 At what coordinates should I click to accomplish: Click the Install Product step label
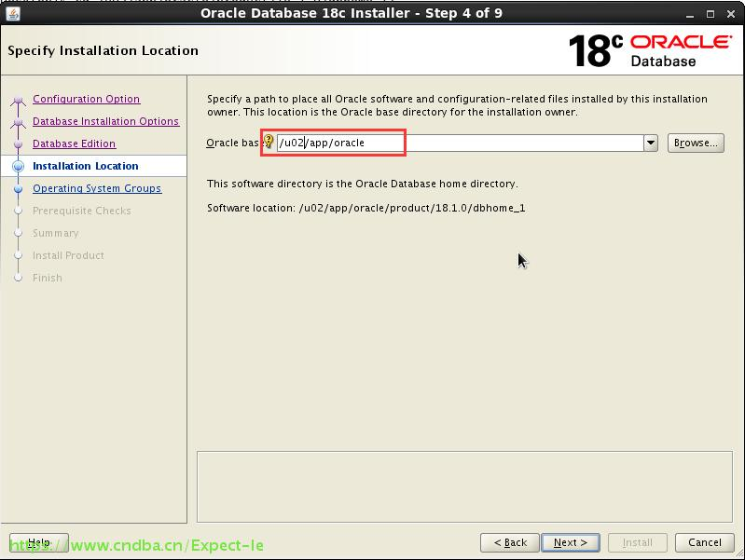click(68, 255)
